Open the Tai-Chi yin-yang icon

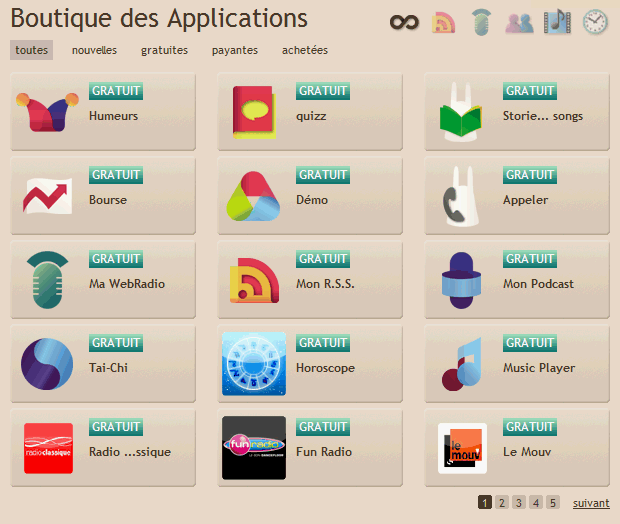[x=47, y=364]
